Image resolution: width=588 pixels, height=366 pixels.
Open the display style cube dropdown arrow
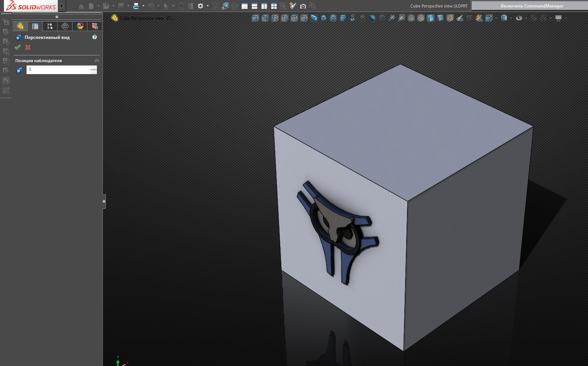click(x=511, y=18)
